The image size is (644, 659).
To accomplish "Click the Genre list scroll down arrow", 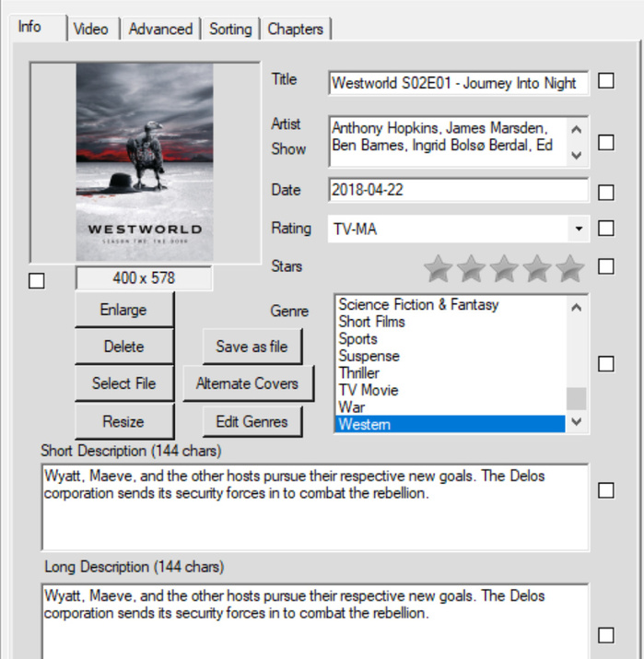I will tap(577, 421).
